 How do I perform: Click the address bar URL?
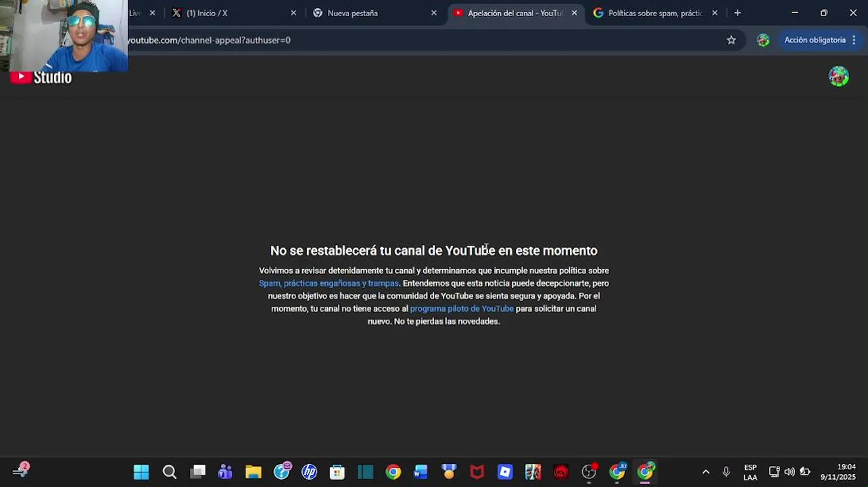coord(209,40)
